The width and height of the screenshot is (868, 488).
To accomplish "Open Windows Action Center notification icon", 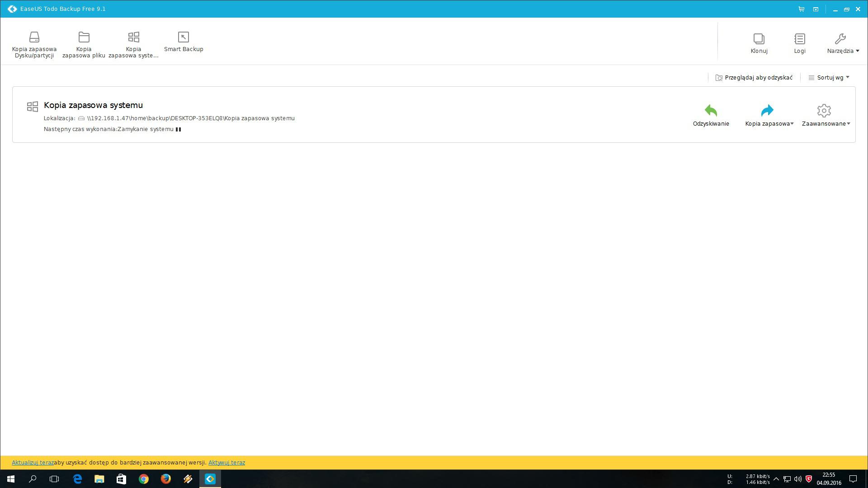I will coord(853,479).
